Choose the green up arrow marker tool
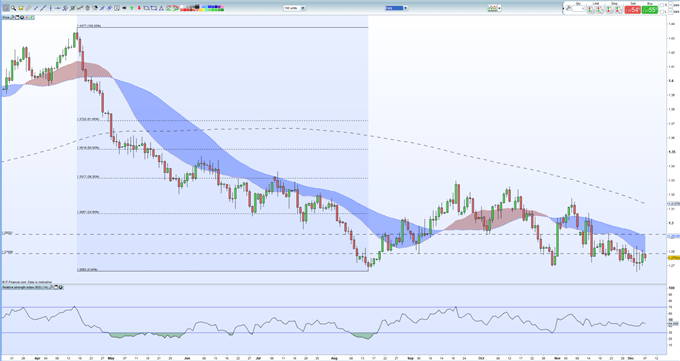Viewport: 680px width, 361px height. 132,8
